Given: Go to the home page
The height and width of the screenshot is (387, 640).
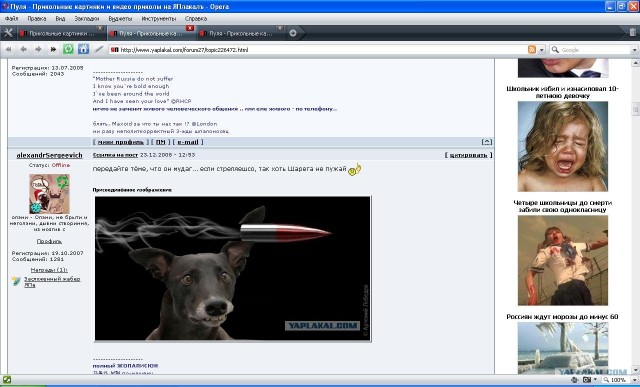Looking at the screenshot, I should tap(83, 49).
